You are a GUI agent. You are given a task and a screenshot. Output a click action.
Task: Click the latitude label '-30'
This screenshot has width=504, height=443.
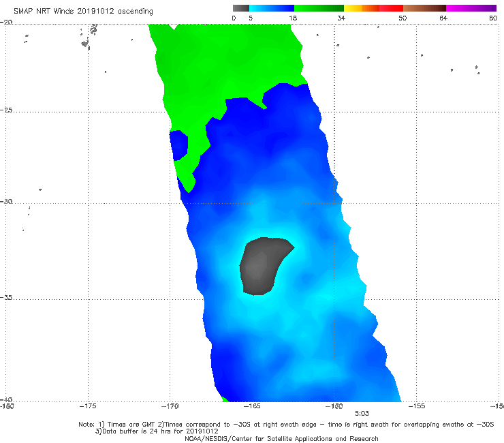pyautogui.click(x=6, y=201)
